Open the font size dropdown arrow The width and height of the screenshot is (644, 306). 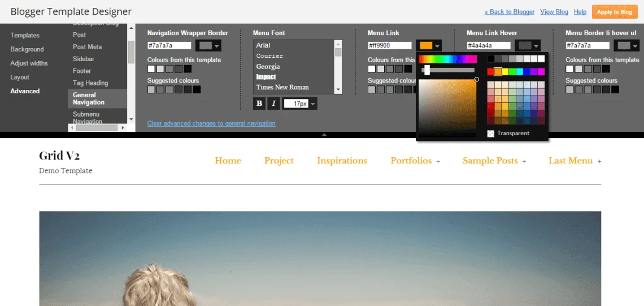point(313,104)
